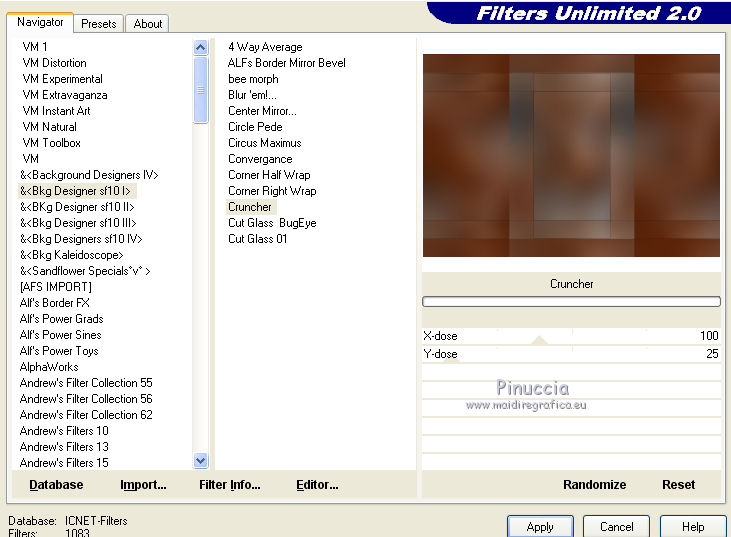Viewport: 731px width, 537px height.
Task: Select VM Distortion category
Action: (x=54, y=62)
